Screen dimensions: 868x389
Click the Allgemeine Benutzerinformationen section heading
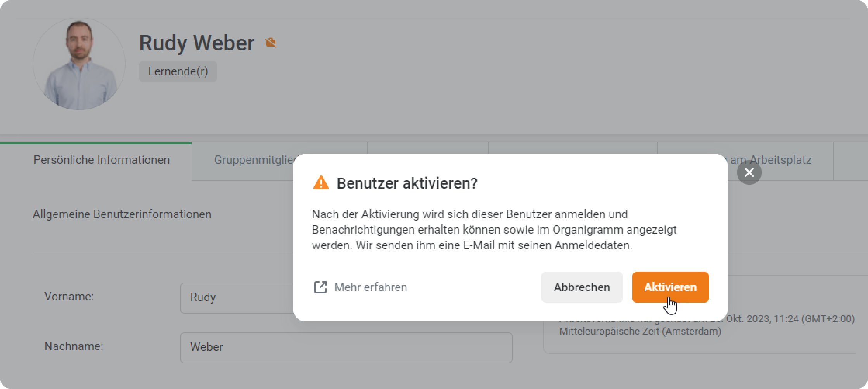point(122,214)
